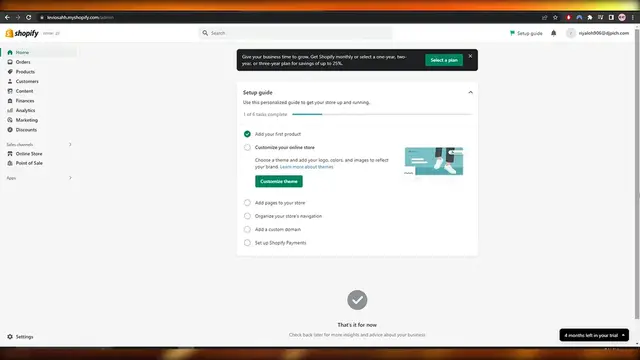Mark Customize your online store complete
Screen dimensions: 640x360
247,147
